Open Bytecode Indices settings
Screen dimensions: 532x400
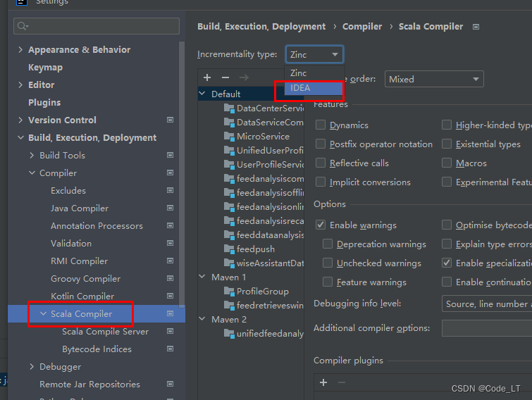[97, 349]
